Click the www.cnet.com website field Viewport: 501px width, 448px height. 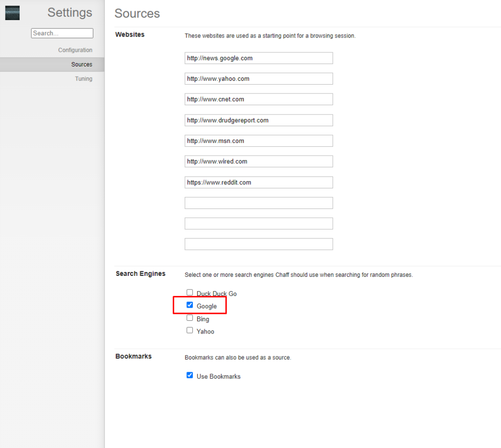tap(258, 99)
